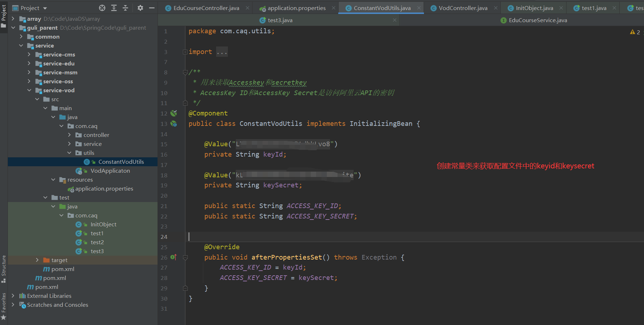
Task: Expand the folded import block
Action: tap(185, 52)
